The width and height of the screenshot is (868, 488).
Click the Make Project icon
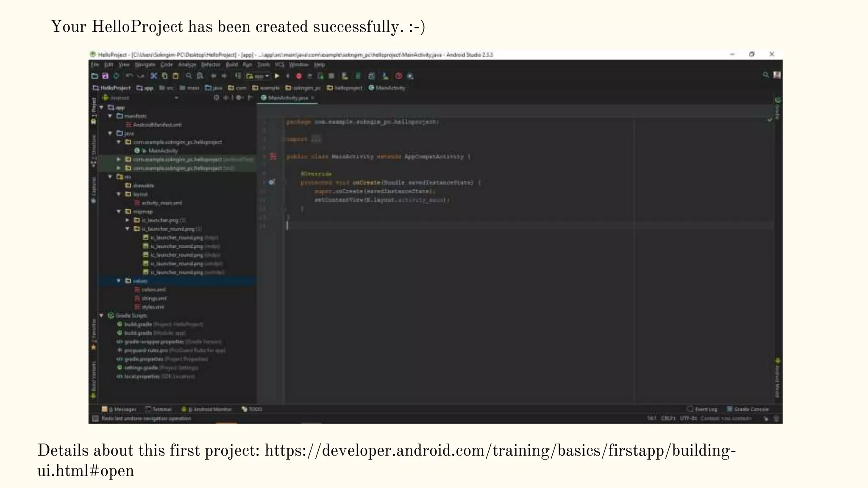[x=238, y=76]
